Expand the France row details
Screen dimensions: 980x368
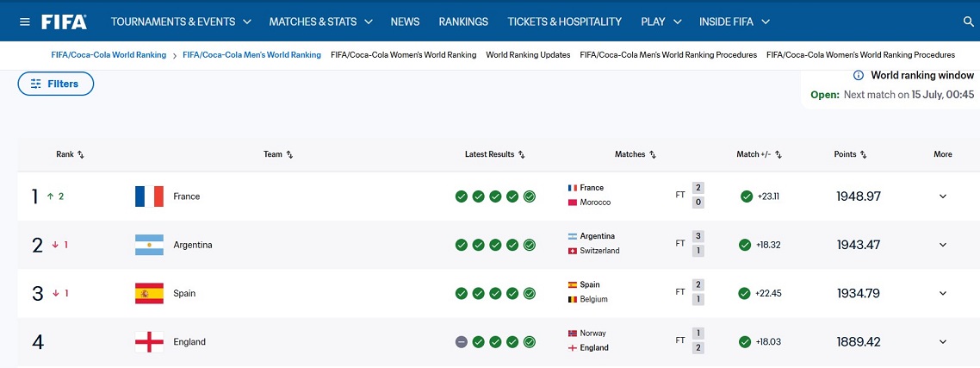pyautogui.click(x=942, y=196)
